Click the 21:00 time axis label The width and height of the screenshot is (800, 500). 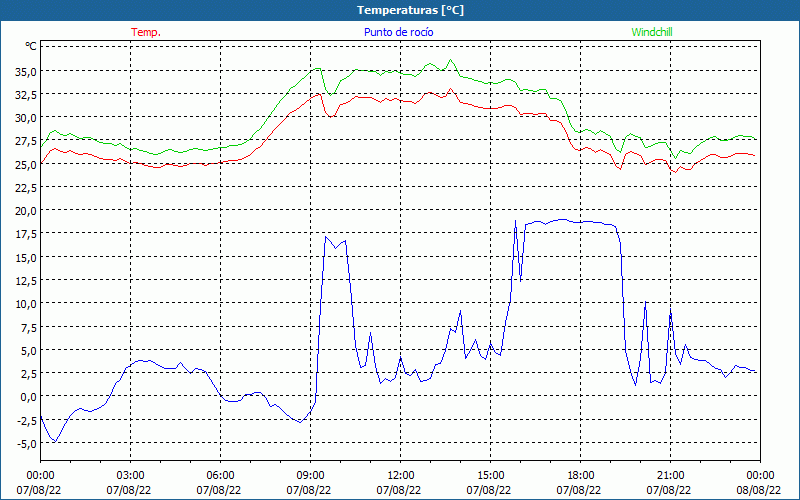(670, 476)
